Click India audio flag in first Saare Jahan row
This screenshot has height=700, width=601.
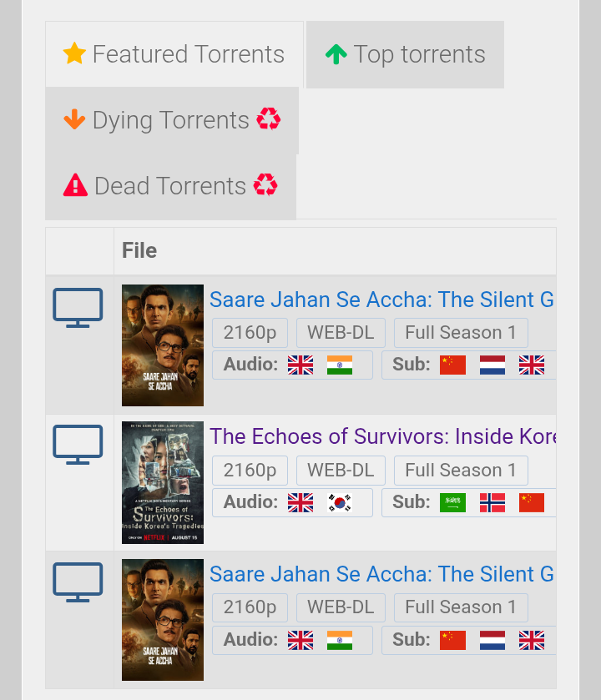340,365
